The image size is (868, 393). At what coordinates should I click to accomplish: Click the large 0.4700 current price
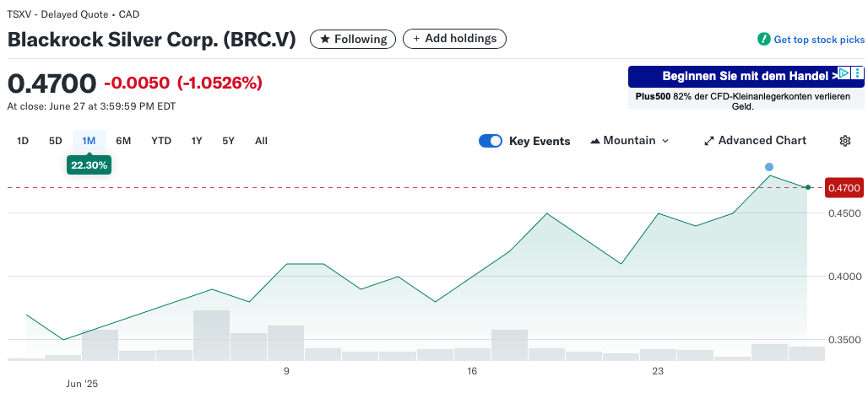(52, 83)
